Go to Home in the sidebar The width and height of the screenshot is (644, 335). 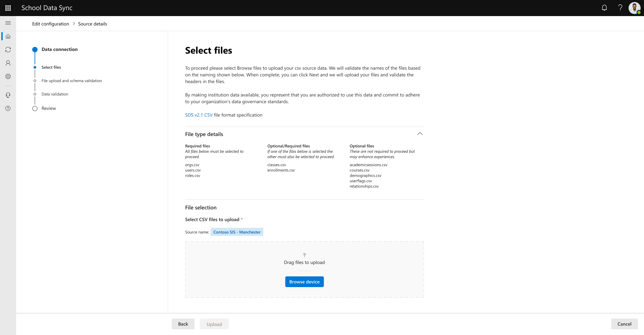point(8,36)
